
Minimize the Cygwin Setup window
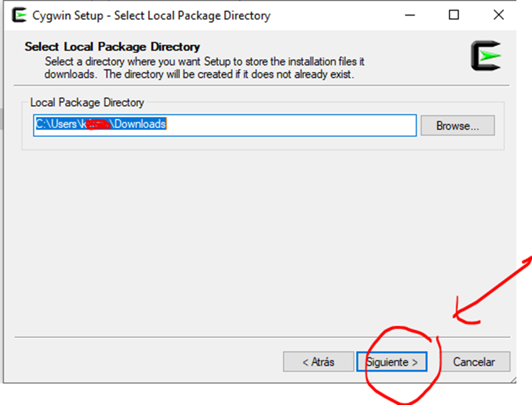[x=410, y=16]
